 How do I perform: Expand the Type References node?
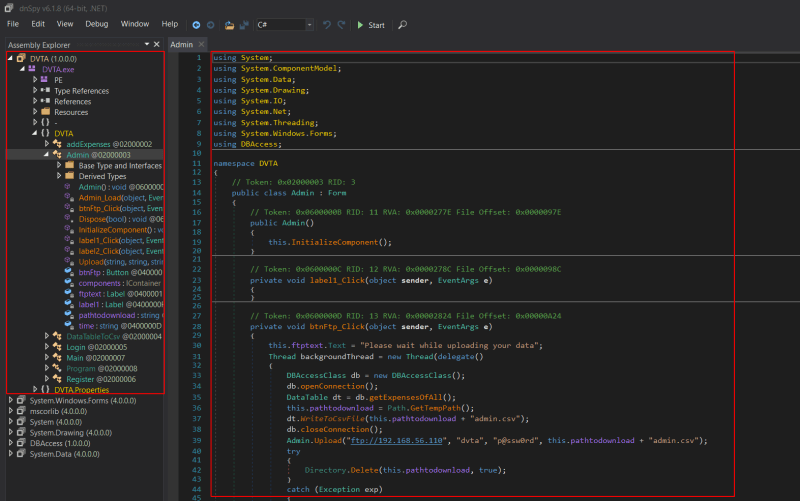click(35, 90)
